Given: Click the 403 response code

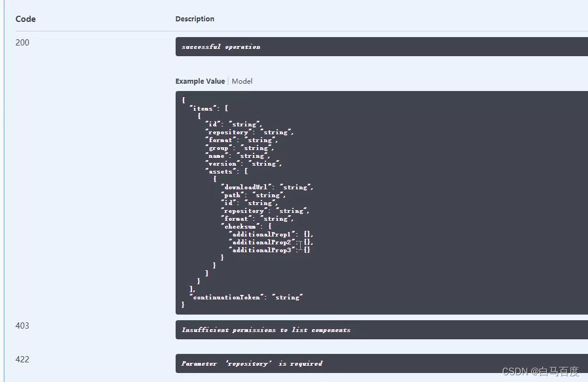Looking at the screenshot, I should [x=22, y=326].
